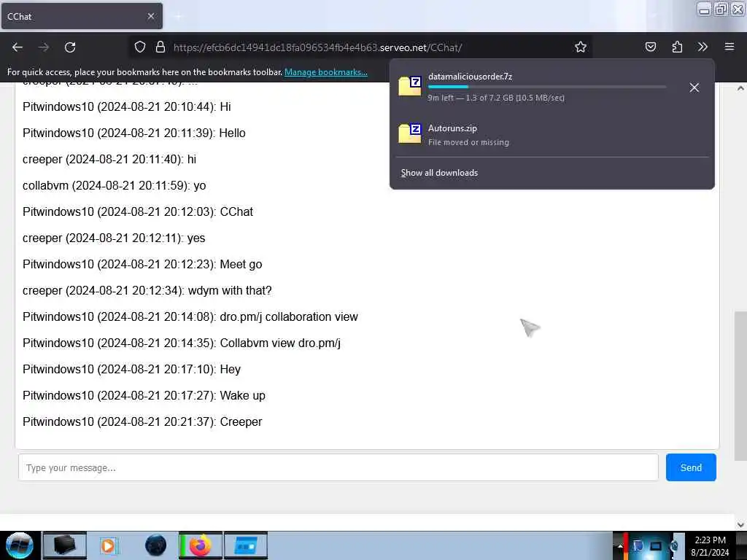Click the message 'Wake up'
This screenshot has width=747, height=560.
point(144,396)
